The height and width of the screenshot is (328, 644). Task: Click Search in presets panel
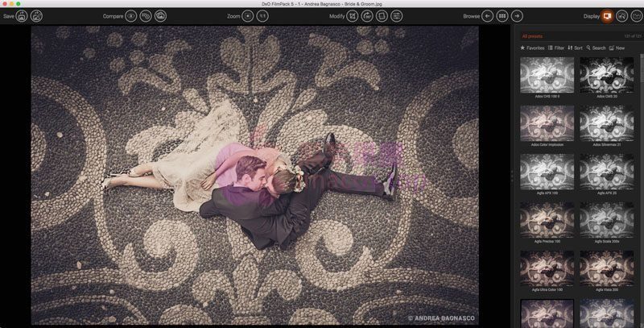coord(596,48)
